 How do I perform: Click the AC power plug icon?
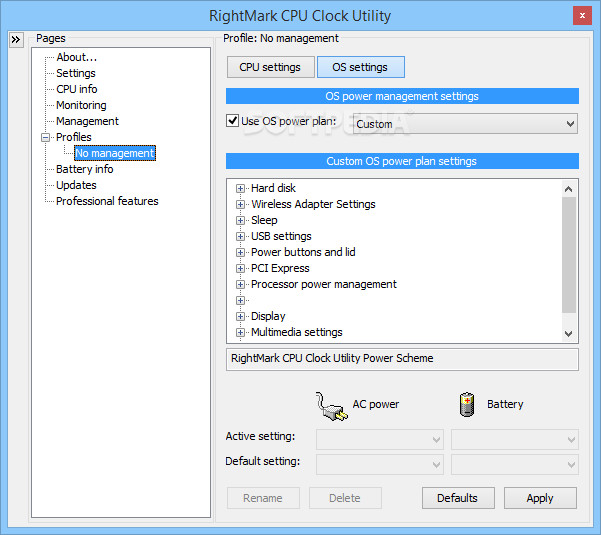pyautogui.click(x=332, y=406)
